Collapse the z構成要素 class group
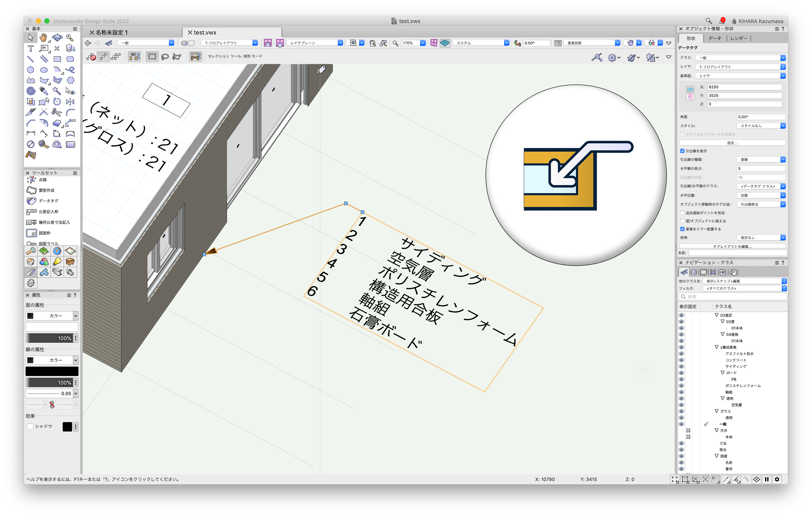812x516 pixels. pyautogui.click(x=716, y=347)
